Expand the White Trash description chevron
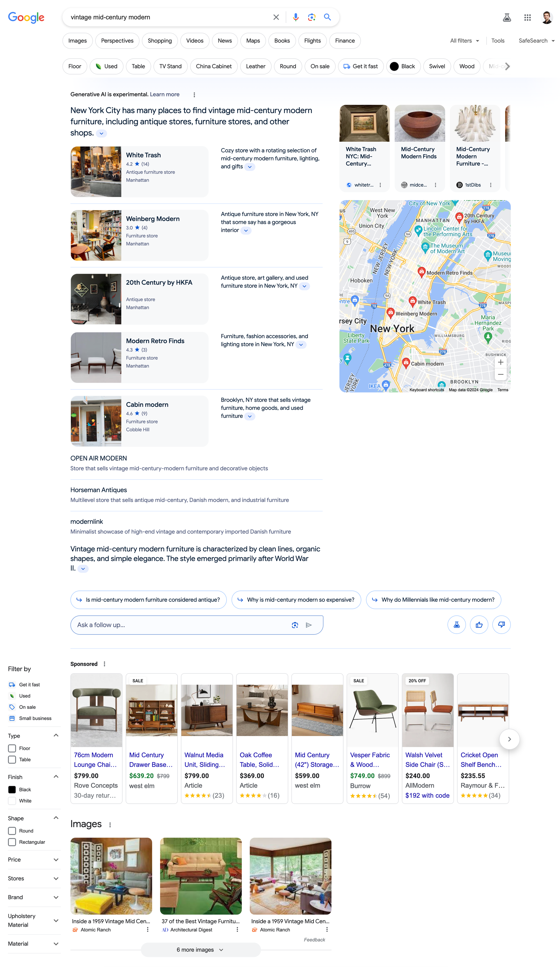 250,167
